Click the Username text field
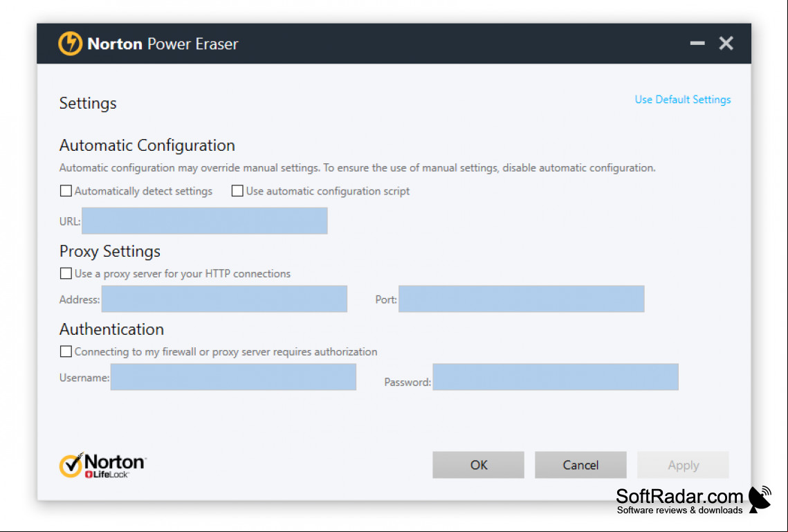The width and height of the screenshot is (788, 532). (233, 377)
